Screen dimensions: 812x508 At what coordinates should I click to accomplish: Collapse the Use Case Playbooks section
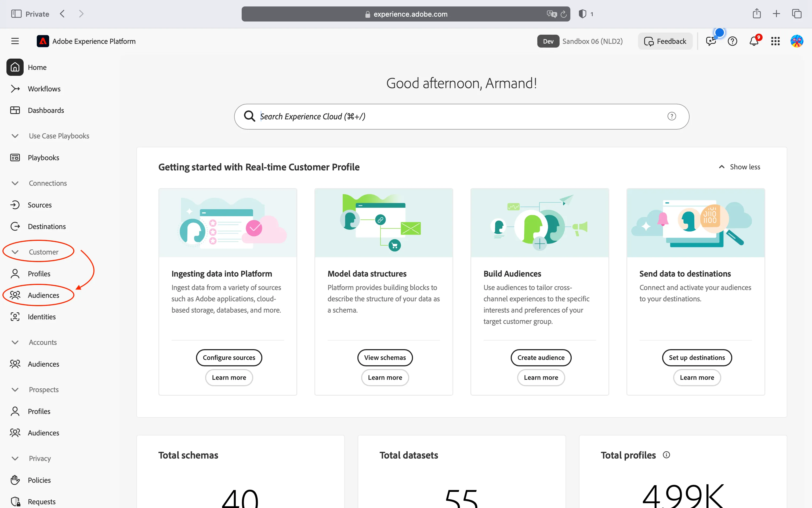(15, 136)
